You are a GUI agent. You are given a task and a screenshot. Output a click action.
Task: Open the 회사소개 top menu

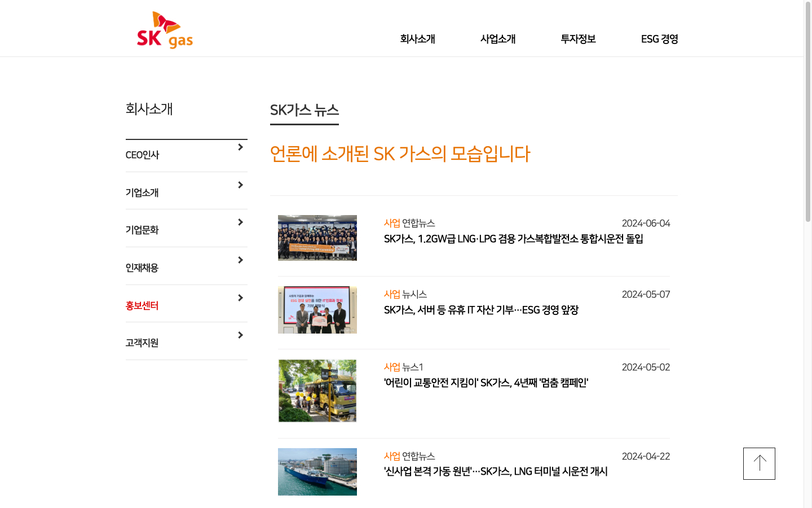(x=417, y=39)
